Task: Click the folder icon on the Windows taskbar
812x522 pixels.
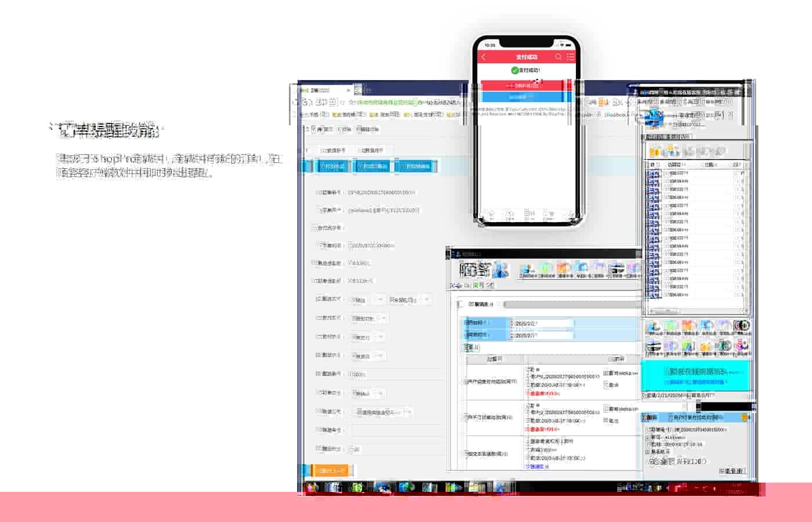Action: [x=476, y=488]
